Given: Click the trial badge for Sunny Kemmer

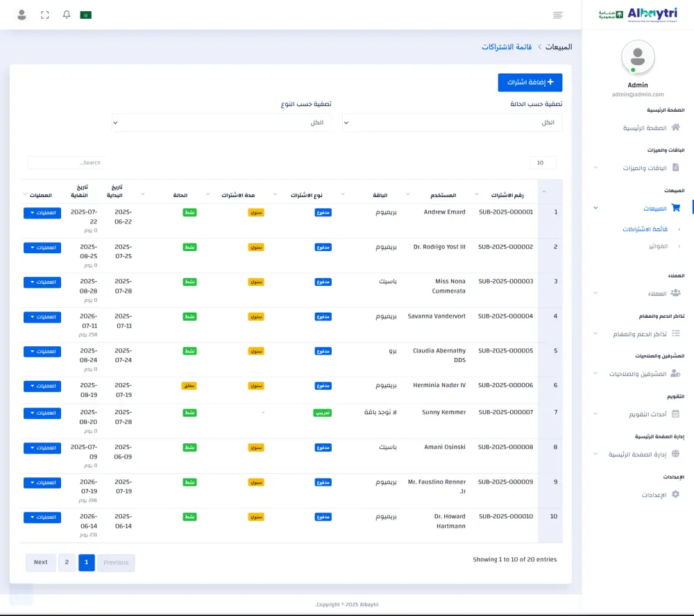Looking at the screenshot, I should (323, 413).
